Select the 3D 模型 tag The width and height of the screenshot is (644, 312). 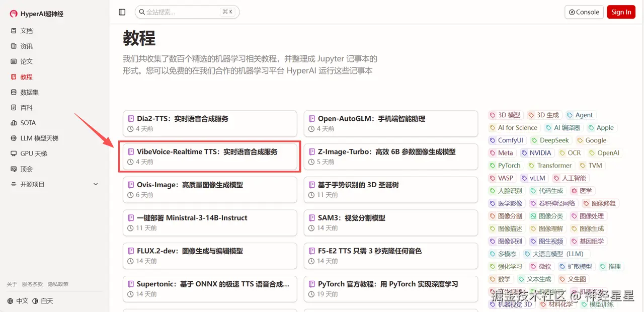click(x=506, y=115)
